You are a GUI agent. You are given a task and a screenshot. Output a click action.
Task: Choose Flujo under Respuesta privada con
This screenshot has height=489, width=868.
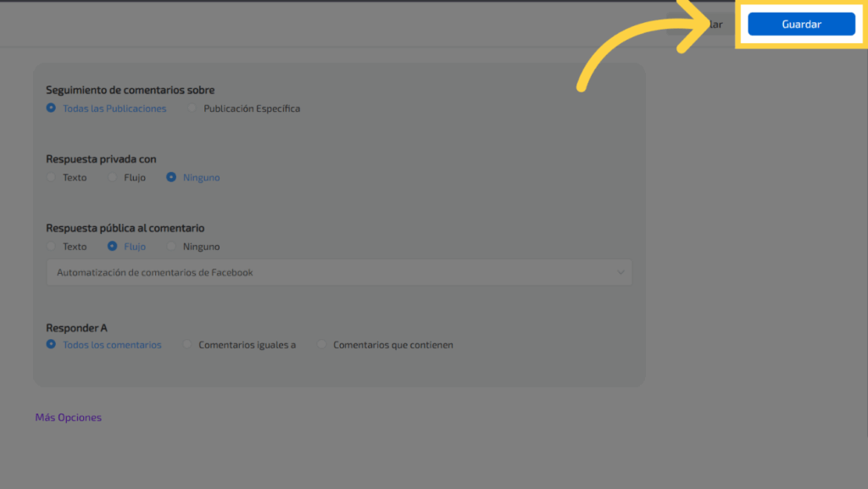[113, 177]
